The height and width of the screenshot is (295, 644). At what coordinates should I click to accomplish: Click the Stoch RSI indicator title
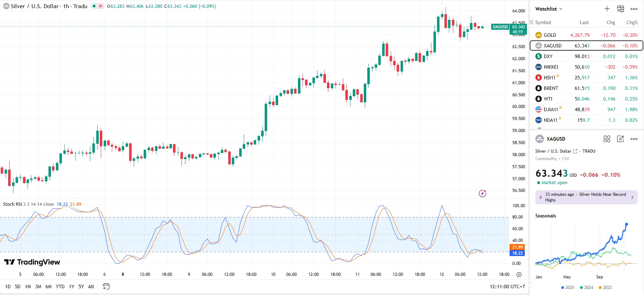pos(12,204)
